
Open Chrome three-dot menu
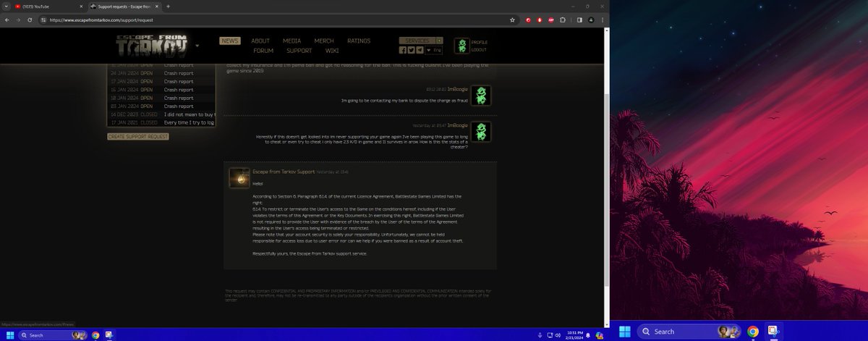point(602,20)
